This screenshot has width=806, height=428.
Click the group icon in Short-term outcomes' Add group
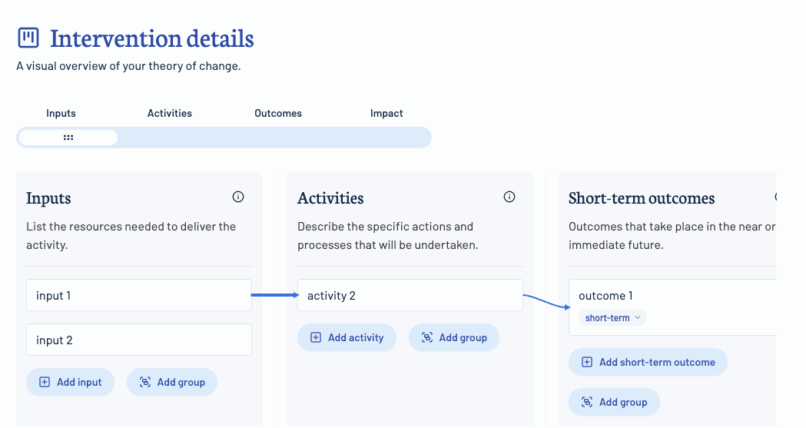tap(587, 402)
